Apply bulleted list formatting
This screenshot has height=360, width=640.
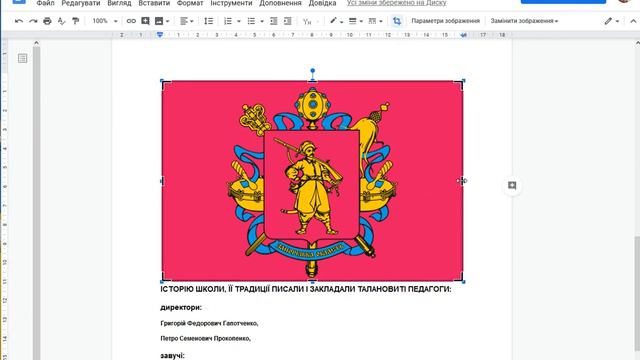(x=251, y=21)
